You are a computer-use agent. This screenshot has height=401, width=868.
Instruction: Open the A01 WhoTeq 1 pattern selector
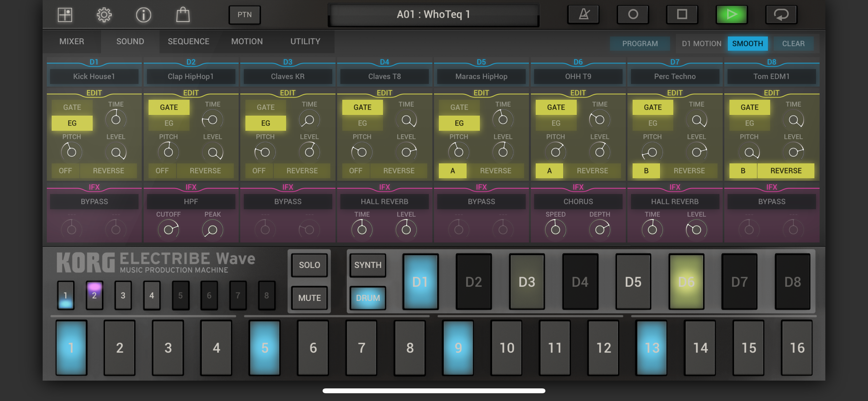pos(433,15)
